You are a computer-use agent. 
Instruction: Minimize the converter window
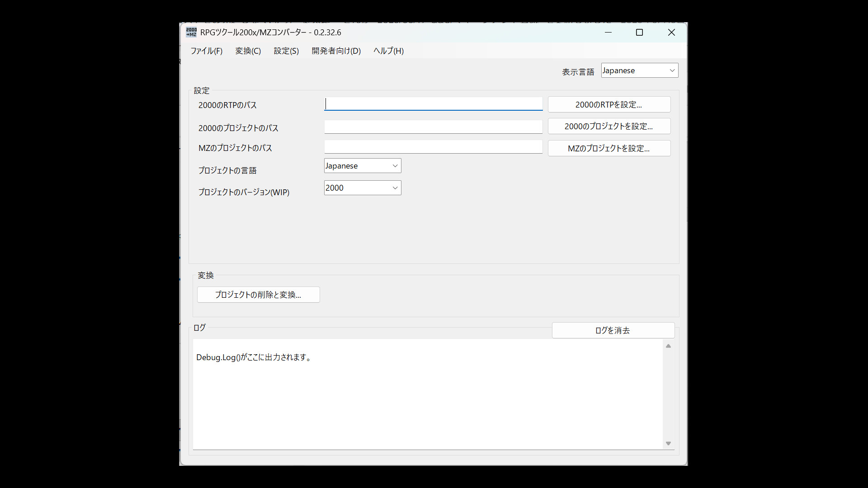point(608,33)
